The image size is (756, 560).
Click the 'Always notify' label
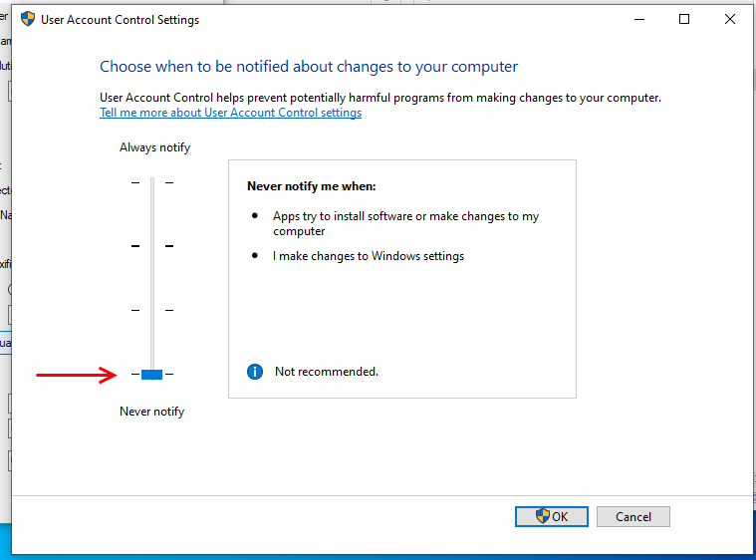coord(154,147)
